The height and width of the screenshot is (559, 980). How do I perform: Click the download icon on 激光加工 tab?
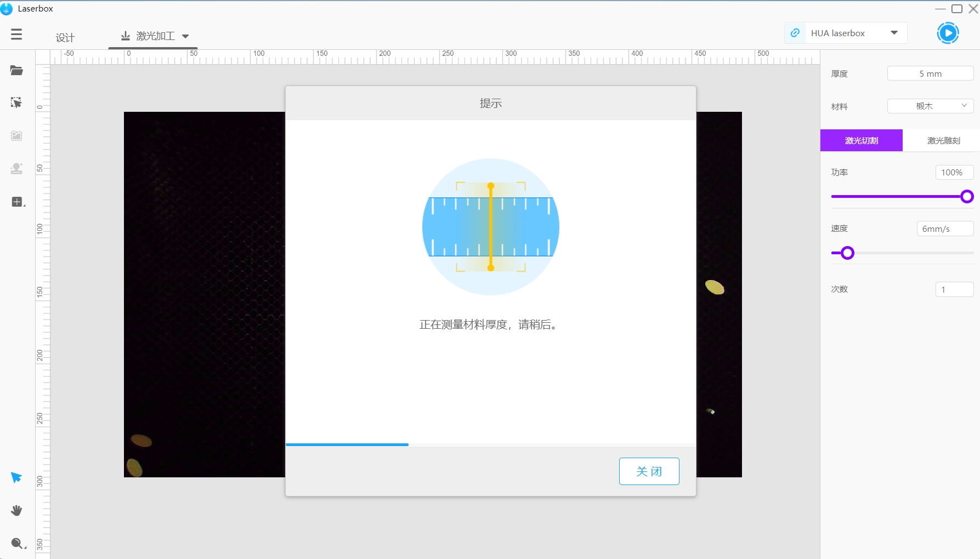click(x=126, y=36)
